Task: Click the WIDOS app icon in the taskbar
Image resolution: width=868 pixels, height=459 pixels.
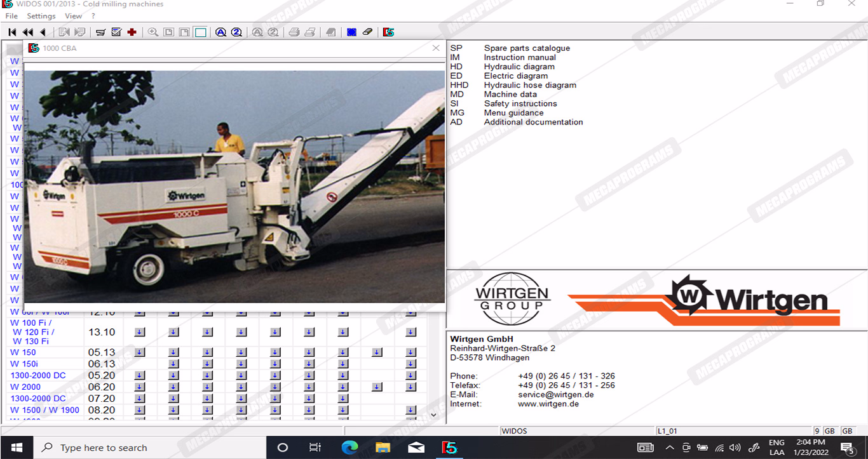Action: (x=449, y=448)
